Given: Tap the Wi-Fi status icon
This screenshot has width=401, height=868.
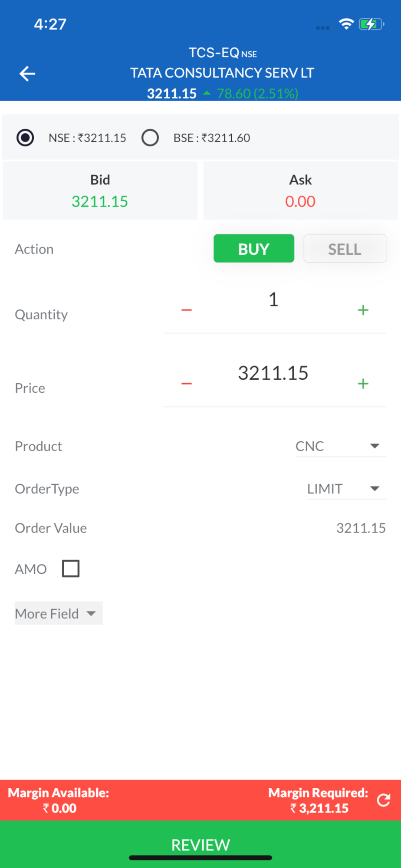Looking at the screenshot, I should click(x=346, y=24).
